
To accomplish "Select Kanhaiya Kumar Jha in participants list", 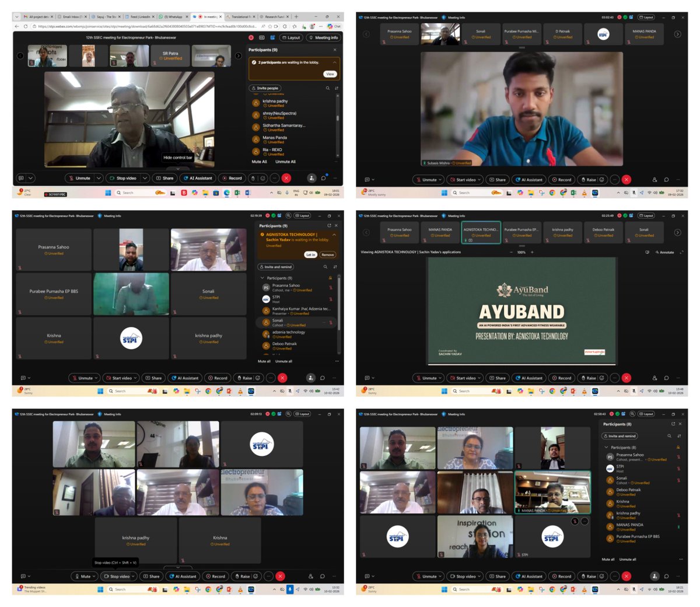I will click(297, 311).
